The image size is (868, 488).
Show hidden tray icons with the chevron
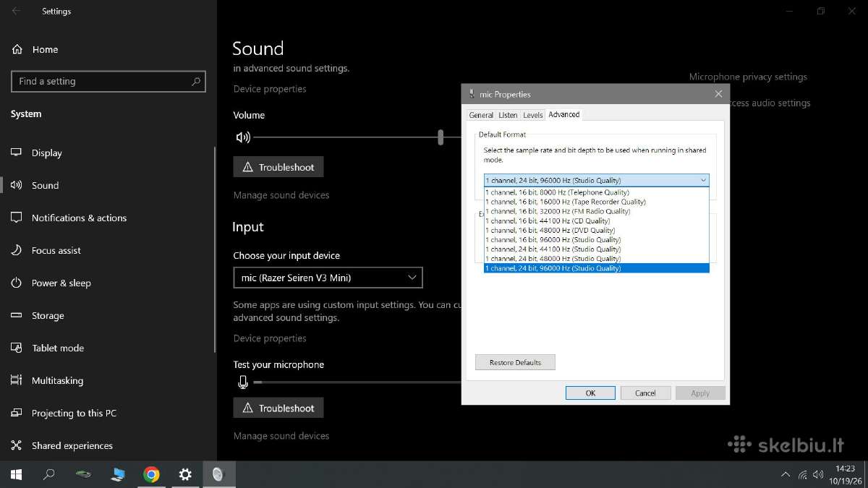(x=786, y=475)
